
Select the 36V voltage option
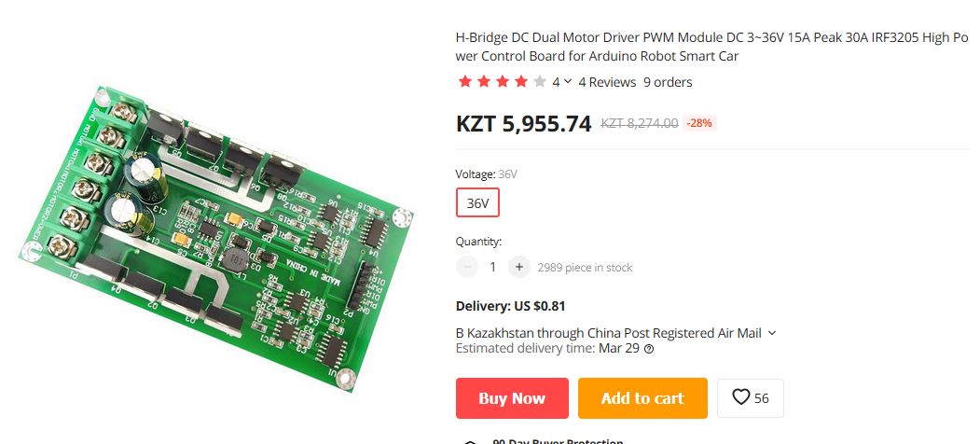477,202
